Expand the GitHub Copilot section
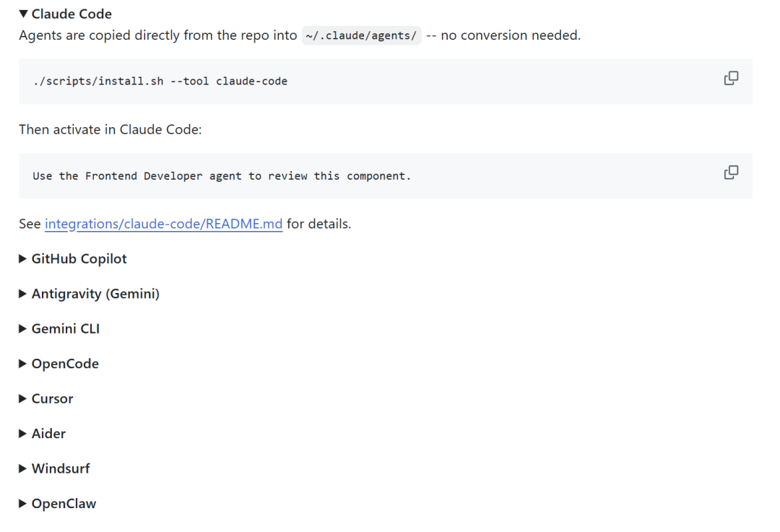This screenshot has height=532, width=780. point(79,259)
